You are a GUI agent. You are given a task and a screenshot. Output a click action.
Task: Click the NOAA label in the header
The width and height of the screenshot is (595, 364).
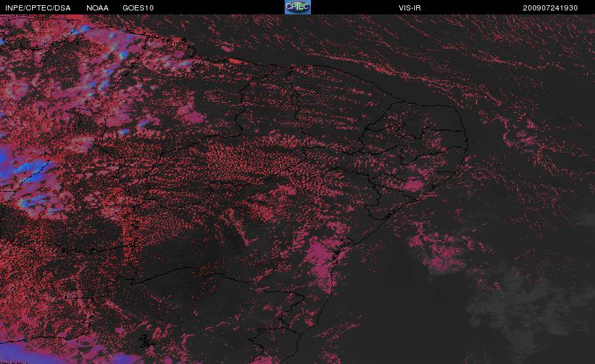click(98, 8)
